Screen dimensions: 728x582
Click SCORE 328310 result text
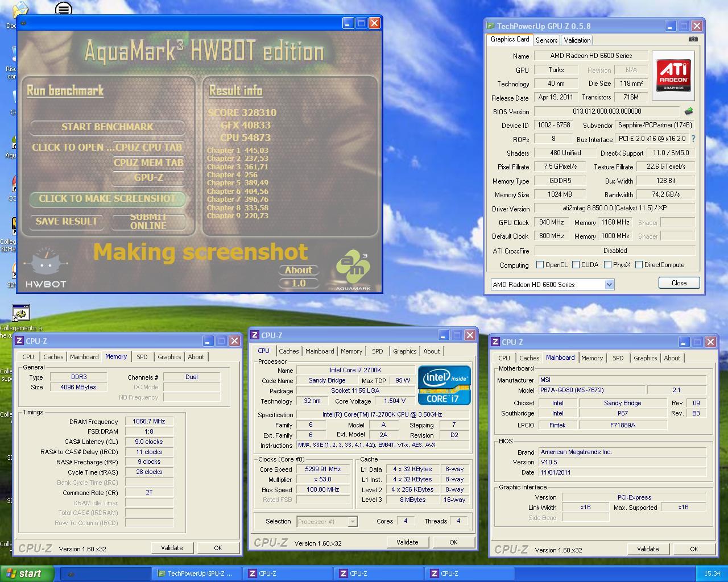pyautogui.click(x=242, y=113)
